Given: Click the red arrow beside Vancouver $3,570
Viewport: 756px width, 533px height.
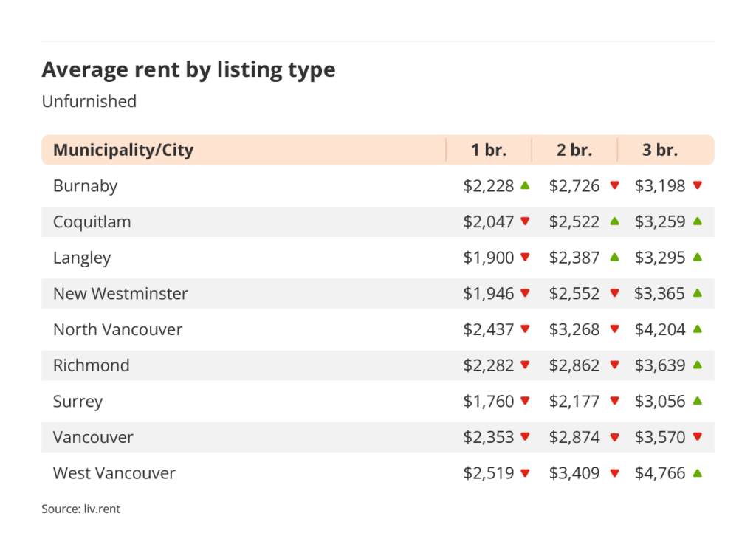Looking at the screenshot, I should coord(697,437).
